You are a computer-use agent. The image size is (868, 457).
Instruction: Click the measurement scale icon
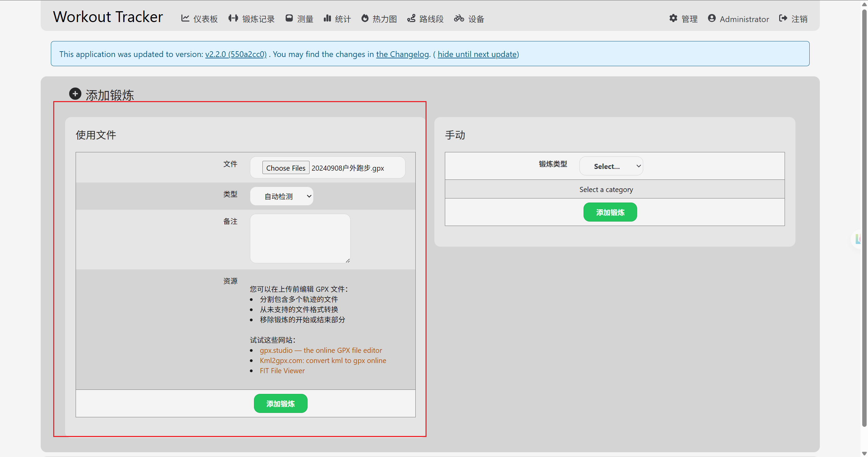(x=289, y=18)
